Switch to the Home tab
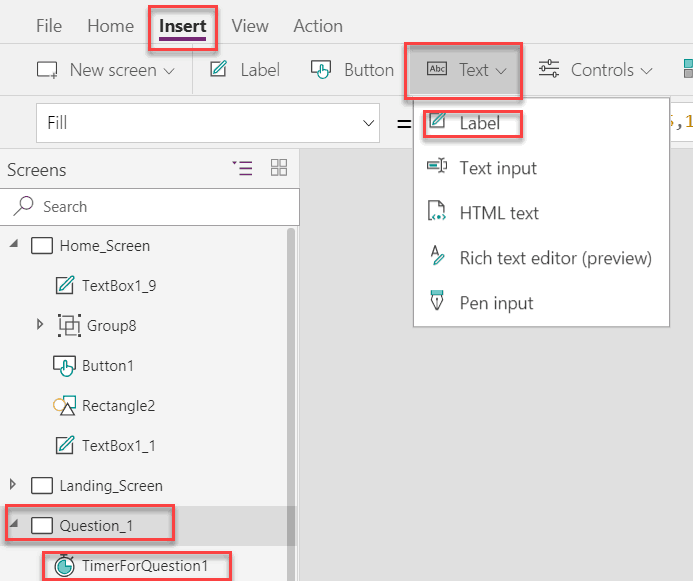693x581 pixels. [110, 26]
